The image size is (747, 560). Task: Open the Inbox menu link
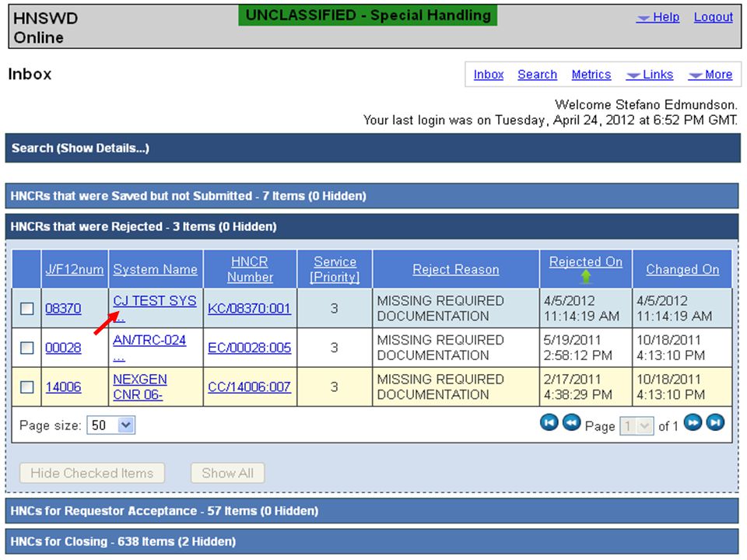tap(489, 75)
